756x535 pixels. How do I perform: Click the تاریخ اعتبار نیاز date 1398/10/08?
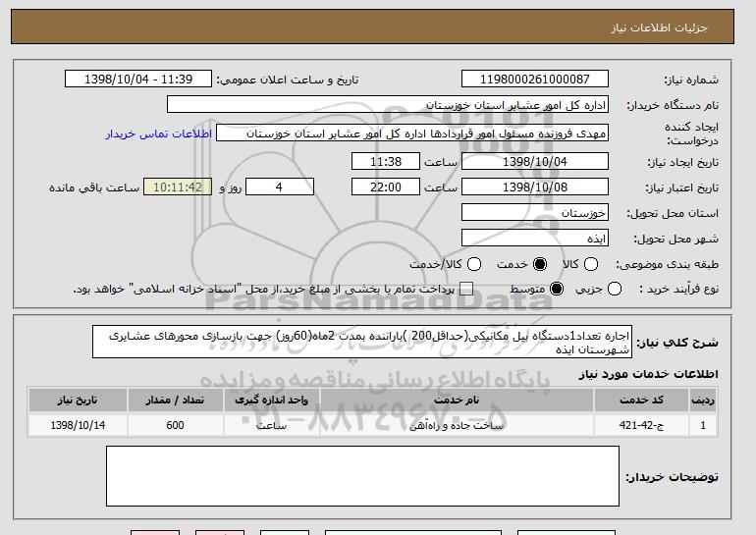(x=535, y=187)
